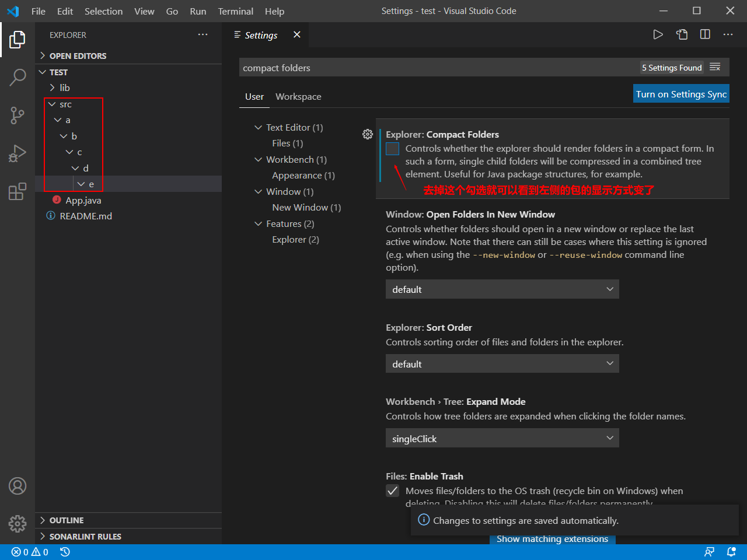Open the Source Control view
The image size is (747, 560).
(x=18, y=115)
